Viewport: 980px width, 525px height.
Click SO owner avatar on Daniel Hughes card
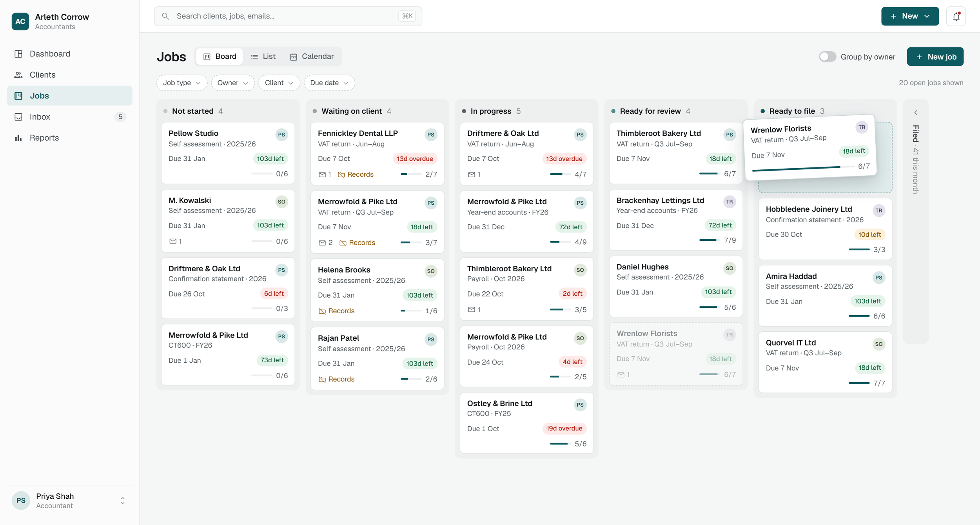[729, 268]
